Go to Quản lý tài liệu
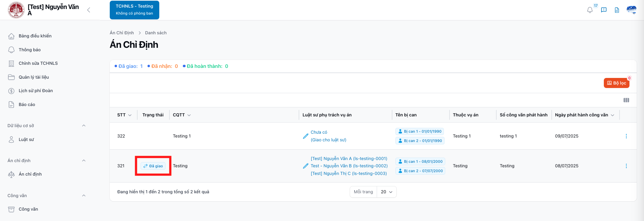Image resolution: width=644 pixels, height=221 pixels. pyautogui.click(x=34, y=77)
